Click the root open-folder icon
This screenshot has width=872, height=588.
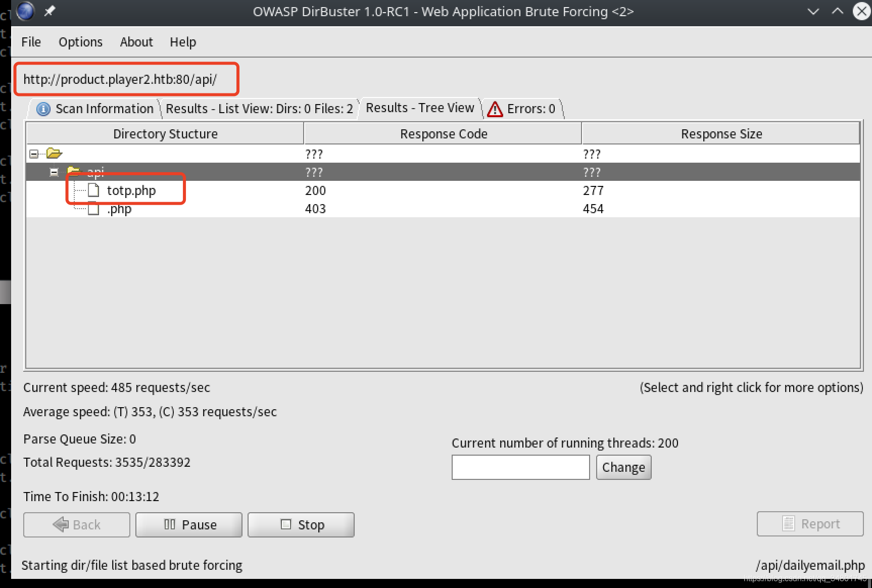(x=54, y=153)
